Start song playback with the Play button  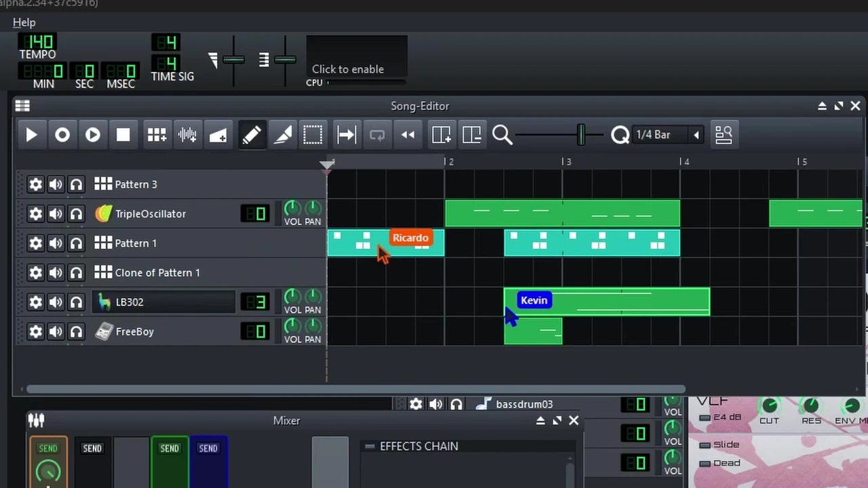31,135
